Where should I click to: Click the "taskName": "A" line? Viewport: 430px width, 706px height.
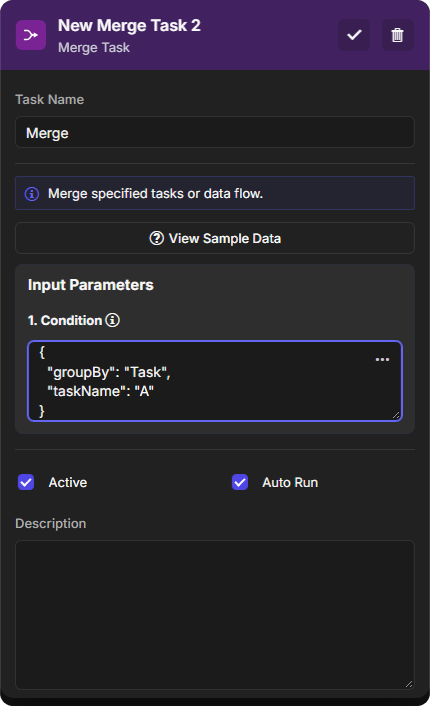click(101, 391)
